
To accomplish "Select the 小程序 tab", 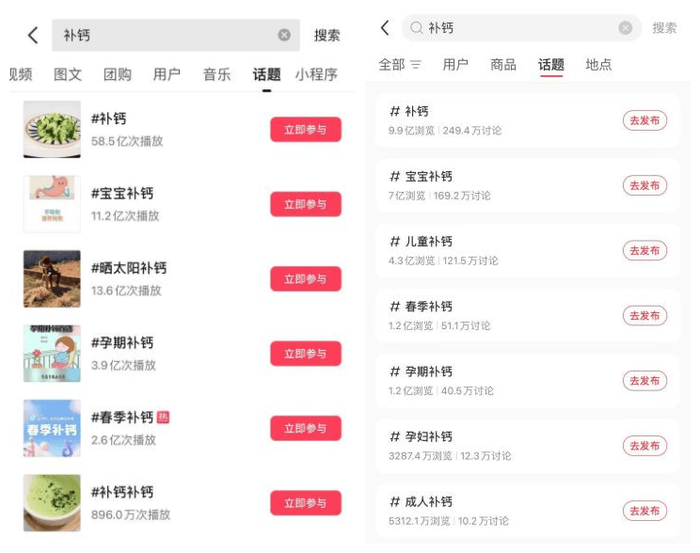I will [316, 74].
